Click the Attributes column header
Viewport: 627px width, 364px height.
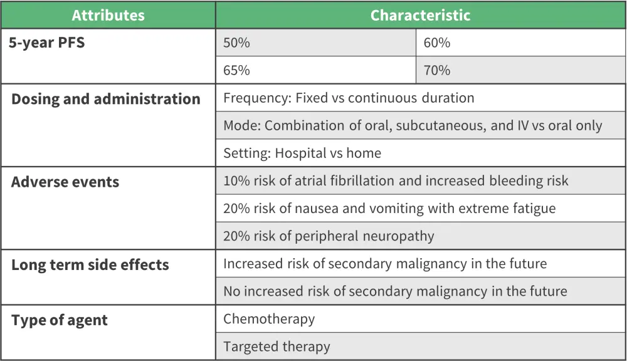coord(108,16)
